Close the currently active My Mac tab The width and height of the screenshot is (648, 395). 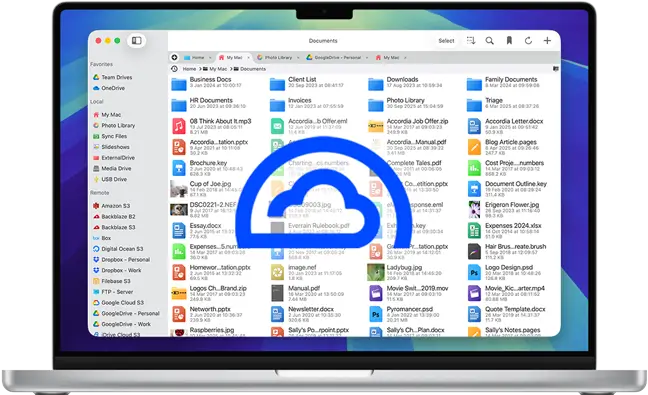pyautogui.click(x=249, y=57)
